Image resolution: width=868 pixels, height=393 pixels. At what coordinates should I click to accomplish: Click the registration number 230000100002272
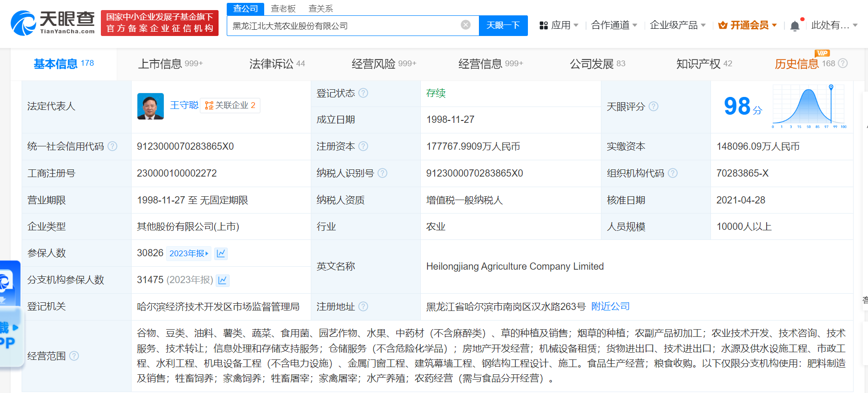tap(177, 173)
